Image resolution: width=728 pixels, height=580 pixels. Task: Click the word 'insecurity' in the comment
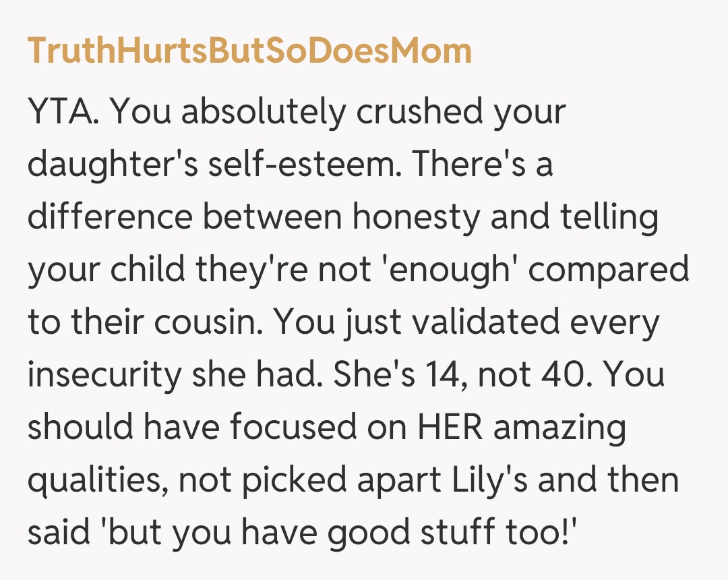pos(104,374)
